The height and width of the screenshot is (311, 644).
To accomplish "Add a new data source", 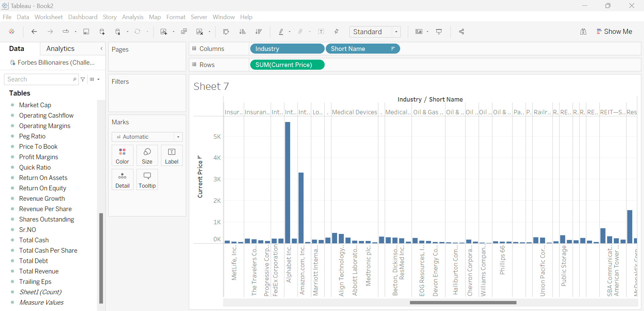I will pos(102,32).
